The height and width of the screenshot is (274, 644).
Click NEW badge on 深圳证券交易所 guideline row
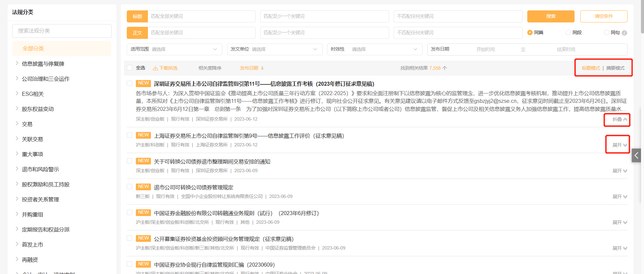click(143, 83)
